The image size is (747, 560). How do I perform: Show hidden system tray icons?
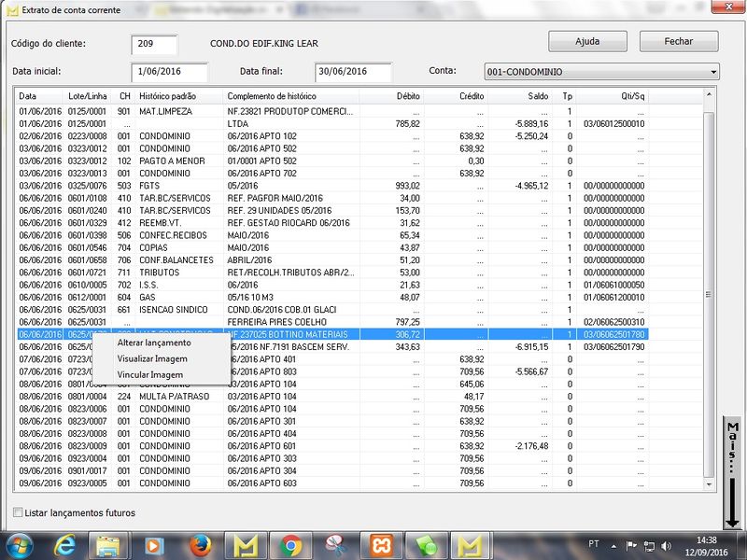(613, 543)
